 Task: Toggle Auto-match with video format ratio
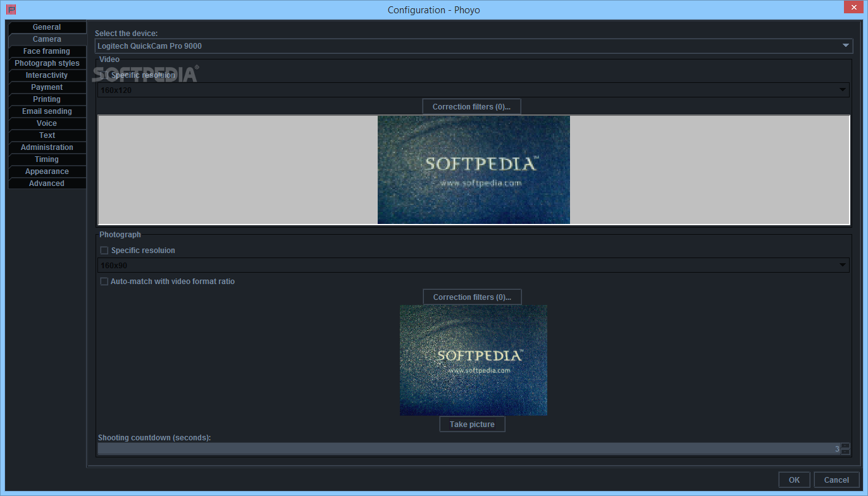click(x=104, y=282)
